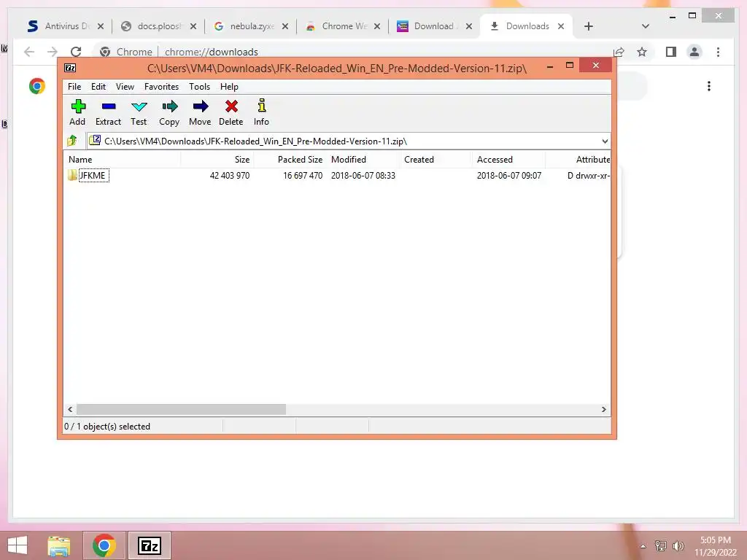
Task: Reload the Chrome downloads page
Action: (76, 52)
